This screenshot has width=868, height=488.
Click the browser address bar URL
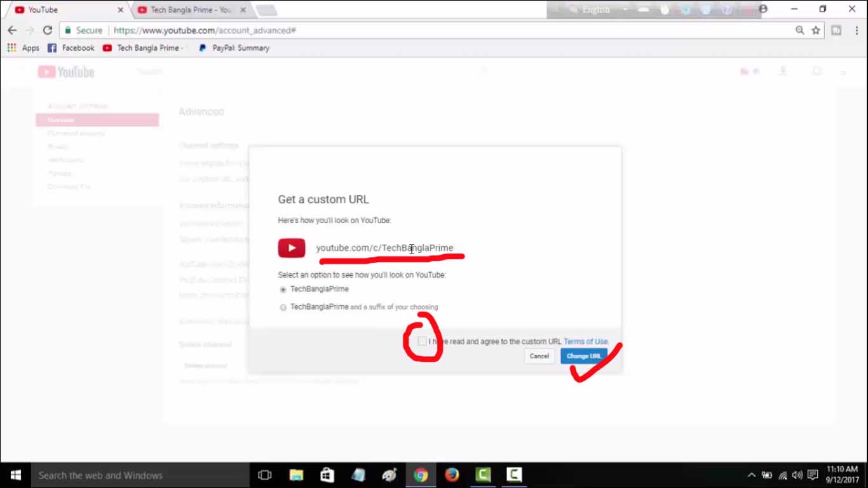pyautogui.click(x=205, y=30)
